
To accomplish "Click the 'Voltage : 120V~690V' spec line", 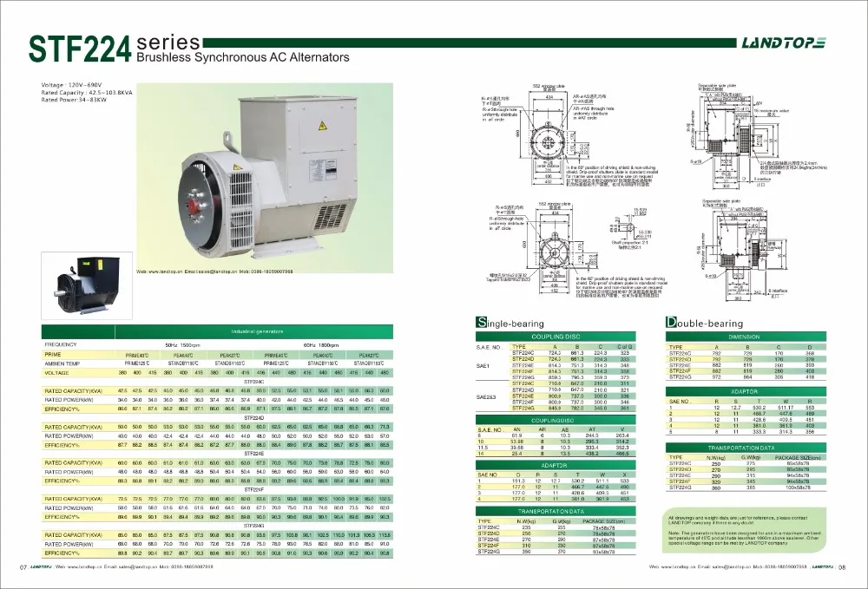I will tap(71, 85).
